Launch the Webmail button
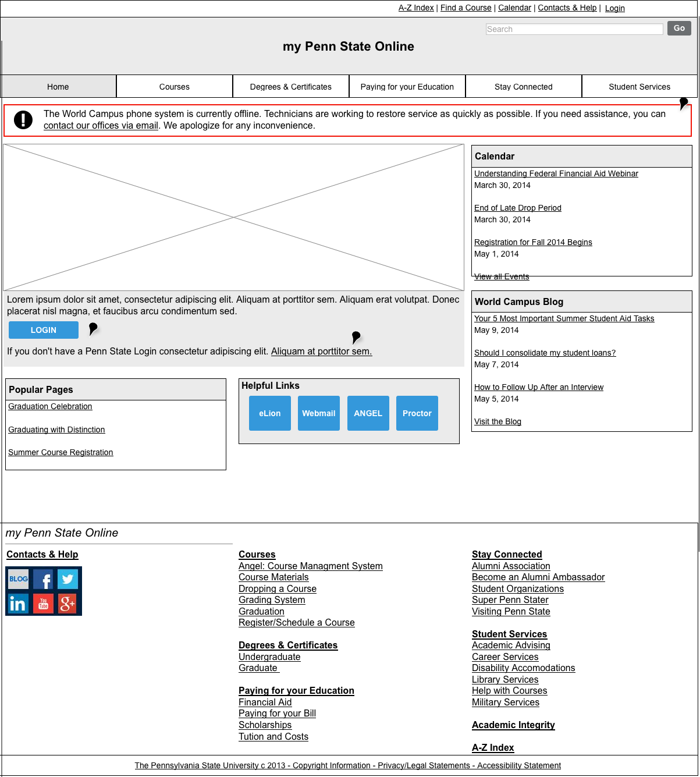The width and height of the screenshot is (700, 777). point(319,413)
